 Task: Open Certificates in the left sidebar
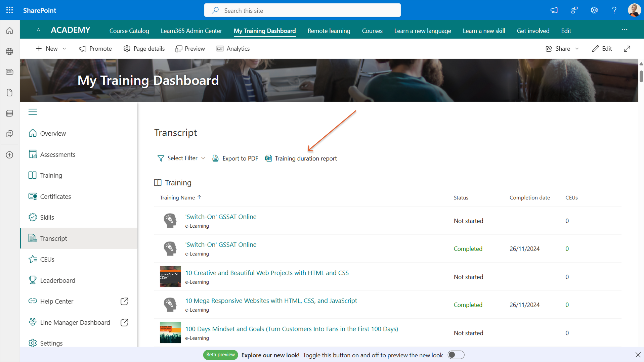(x=55, y=196)
